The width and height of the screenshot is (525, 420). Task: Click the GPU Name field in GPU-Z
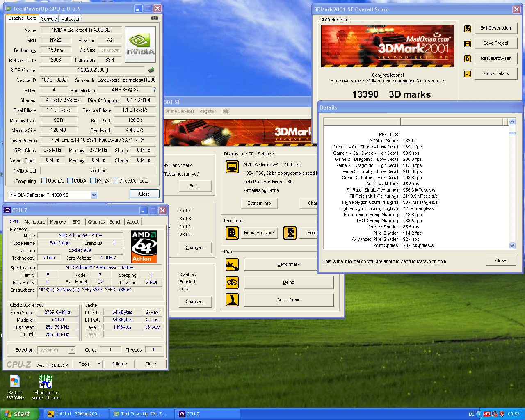point(81,30)
